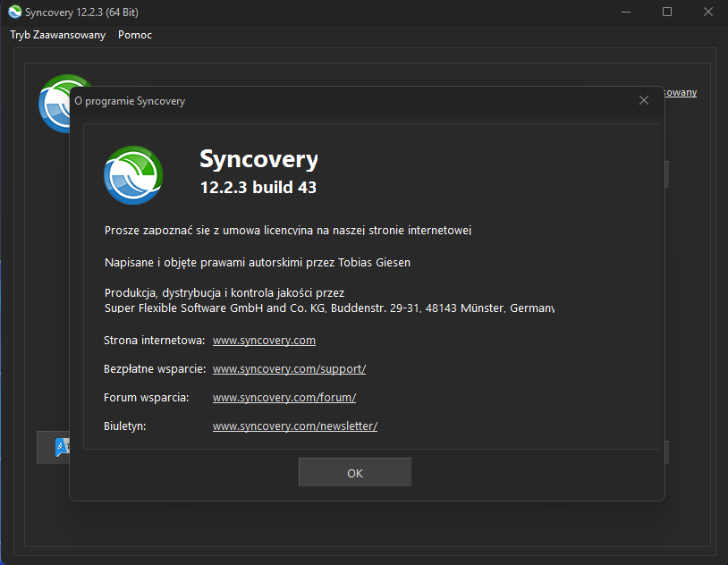Image resolution: width=728 pixels, height=565 pixels.
Task: Click the 'O programie Syncovery' dialog title
Action: pos(130,101)
